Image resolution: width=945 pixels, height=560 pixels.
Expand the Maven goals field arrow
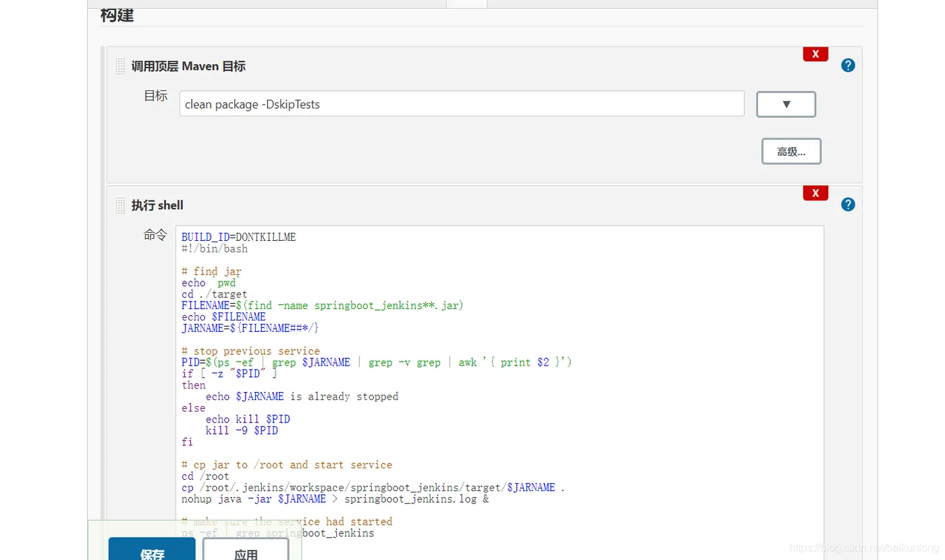(x=786, y=105)
